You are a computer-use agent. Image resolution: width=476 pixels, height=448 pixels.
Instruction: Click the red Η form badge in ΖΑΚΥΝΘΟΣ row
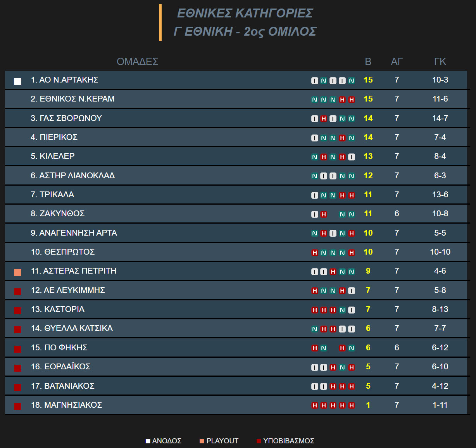[324, 214]
